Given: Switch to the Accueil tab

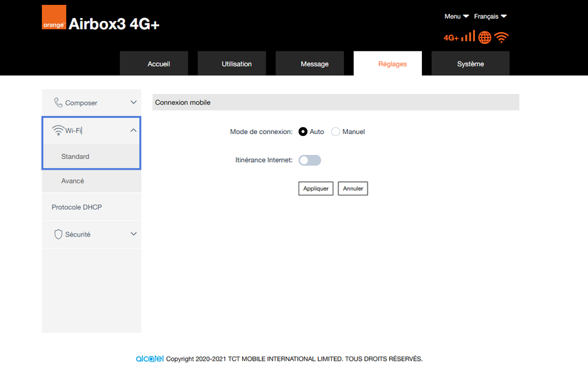Looking at the screenshot, I should [154, 63].
